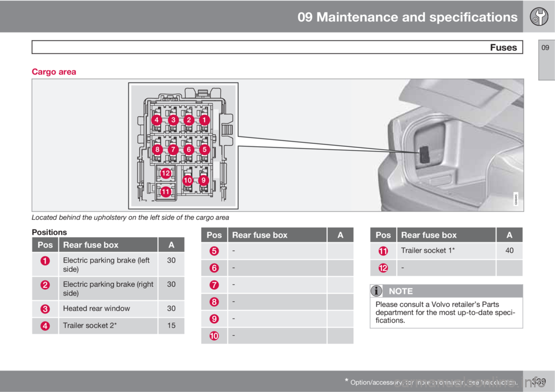555x392 pixels.
Task: Click the trunk fuse box in car illustration
Action: point(424,155)
